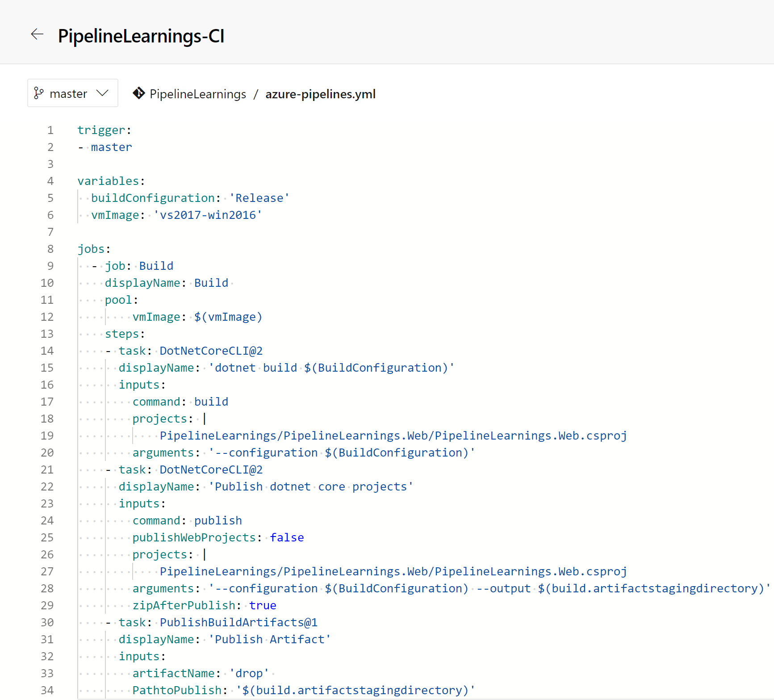The width and height of the screenshot is (774, 700).
Task: Click the repository diamond icon
Action: [x=139, y=93]
